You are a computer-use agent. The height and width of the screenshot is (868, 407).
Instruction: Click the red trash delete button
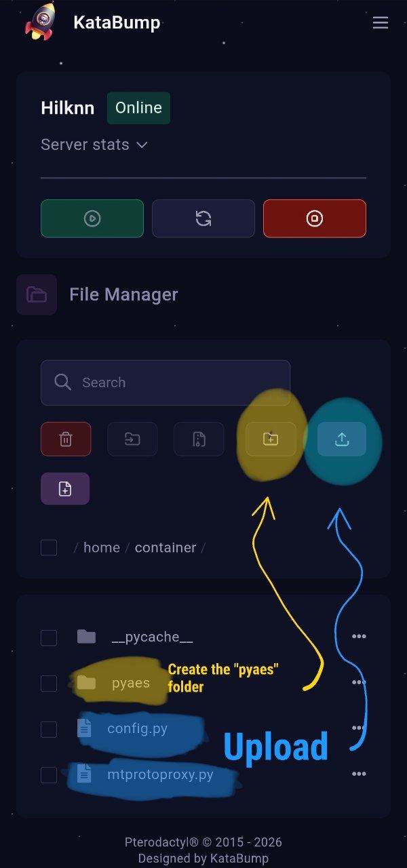point(66,439)
